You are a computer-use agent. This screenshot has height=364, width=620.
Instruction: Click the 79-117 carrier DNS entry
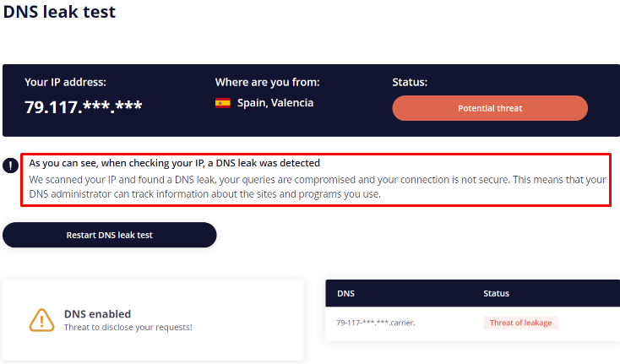[x=376, y=323]
